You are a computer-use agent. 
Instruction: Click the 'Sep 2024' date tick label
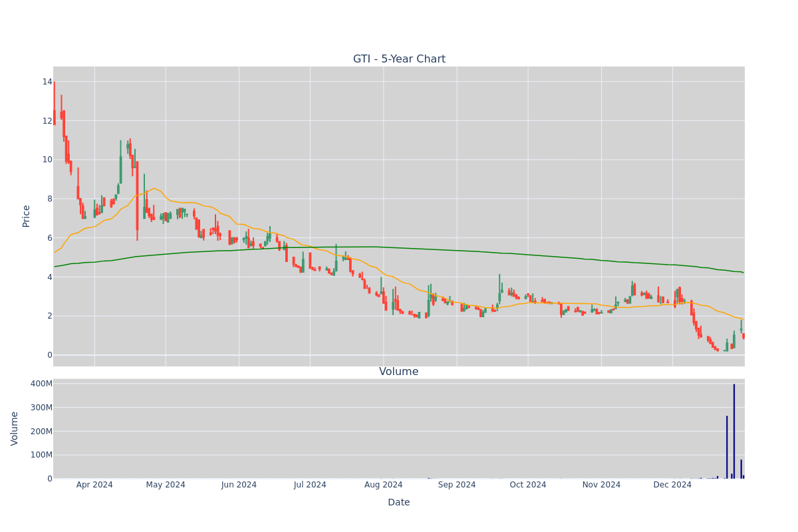pyautogui.click(x=457, y=485)
